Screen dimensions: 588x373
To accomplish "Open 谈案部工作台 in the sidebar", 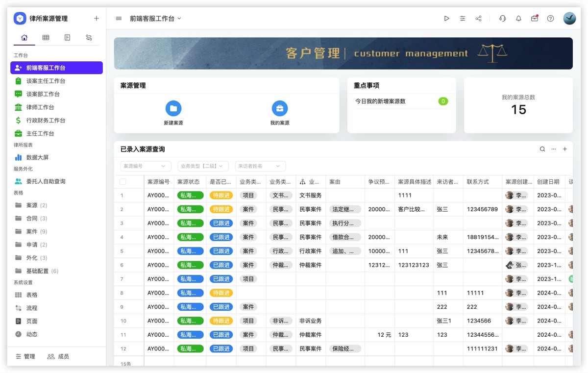I will tap(56, 94).
